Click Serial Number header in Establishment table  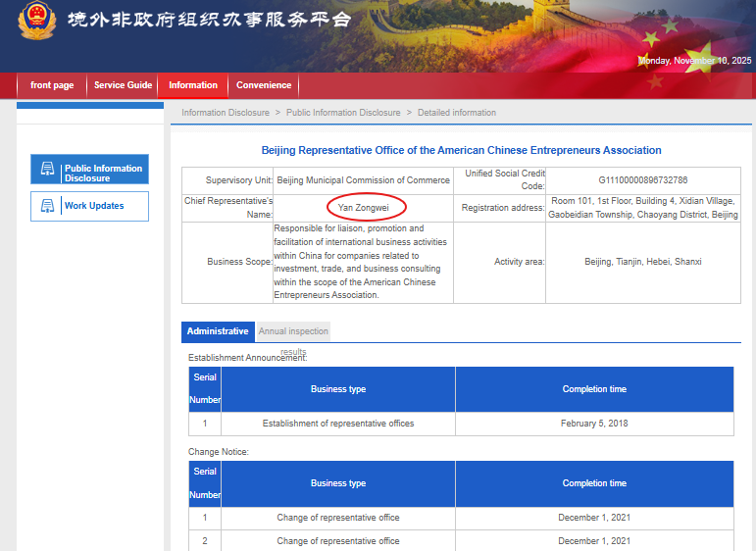point(205,389)
